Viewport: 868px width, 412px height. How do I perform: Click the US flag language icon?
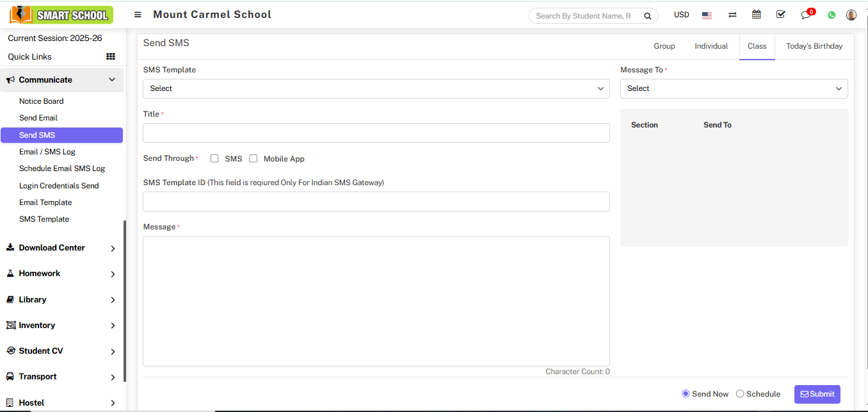tap(707, 15)
